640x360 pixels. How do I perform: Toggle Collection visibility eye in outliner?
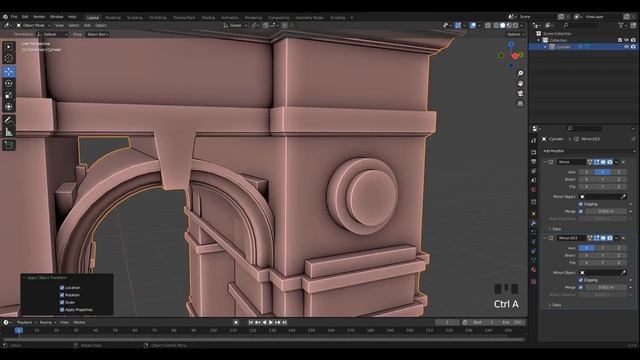[x=626, y=40]
